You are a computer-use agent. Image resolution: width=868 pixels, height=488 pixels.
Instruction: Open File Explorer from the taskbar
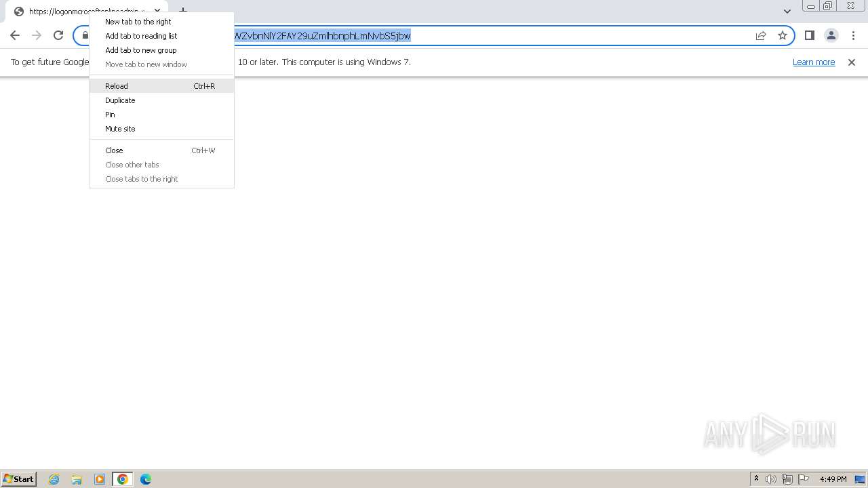coord(77,479)
